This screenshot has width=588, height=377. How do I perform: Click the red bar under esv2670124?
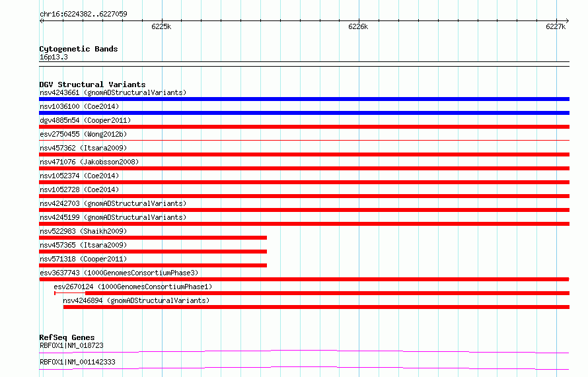point(312,293)
